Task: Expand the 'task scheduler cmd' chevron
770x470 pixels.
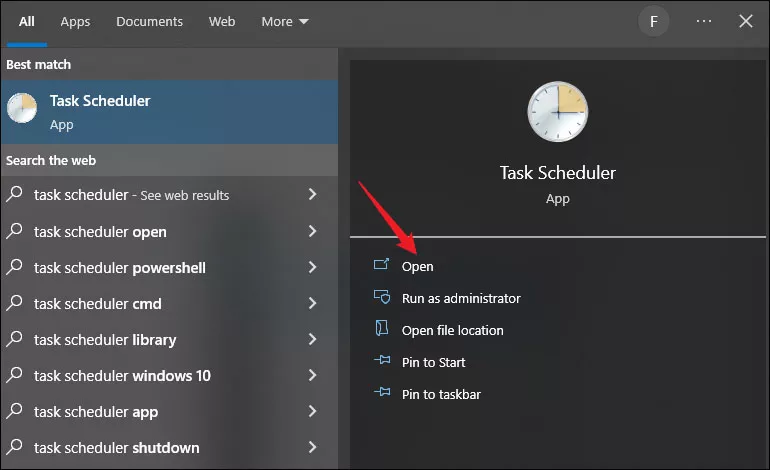Action: point(312,303)
